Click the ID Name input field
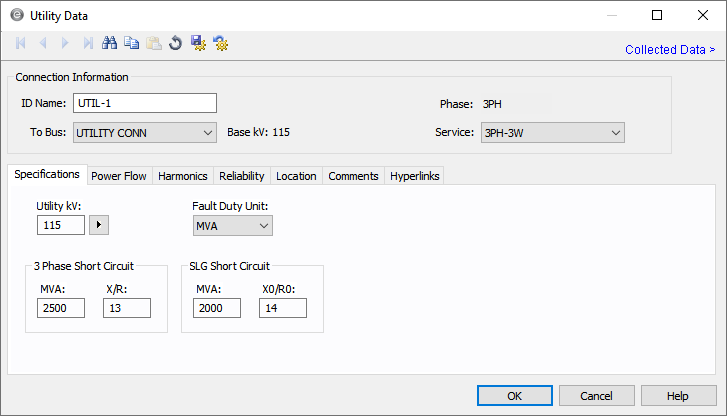The width and height of the screenshot is (727, 416). pyautogui.click(x=145, y=103)
